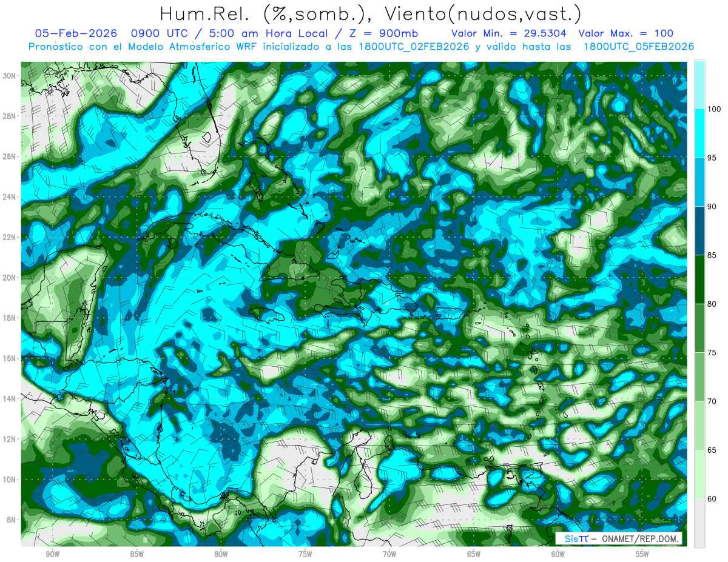Click the '90W' longitude label
The image size is (728, 562).
[52, 554]
